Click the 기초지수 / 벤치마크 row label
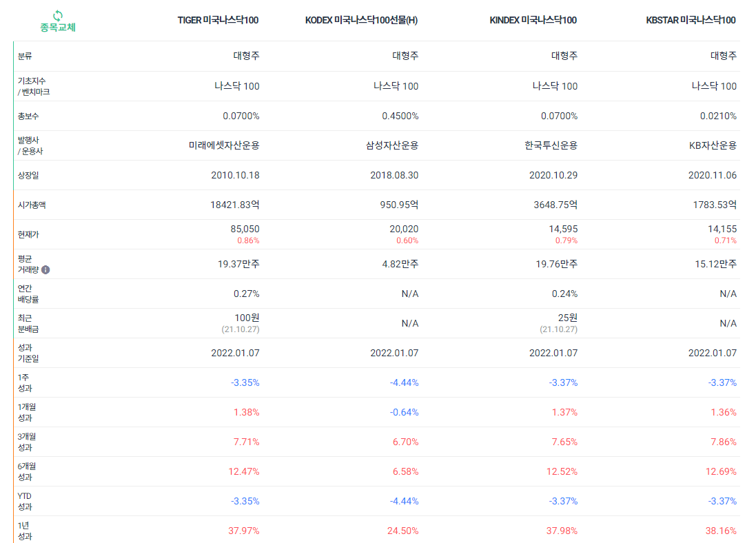The width and height of the screenshot is (756, 543). (34, 86)
